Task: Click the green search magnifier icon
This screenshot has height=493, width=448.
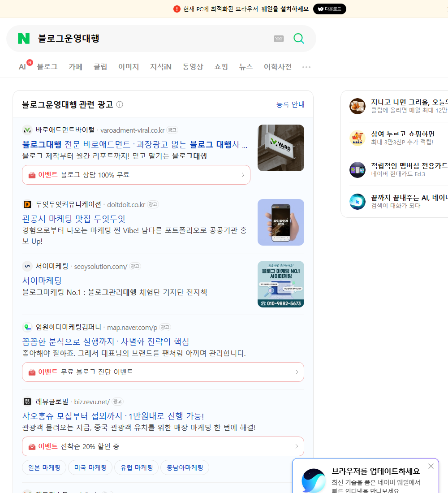Action: pyautogui.click(x=299, y=39)
